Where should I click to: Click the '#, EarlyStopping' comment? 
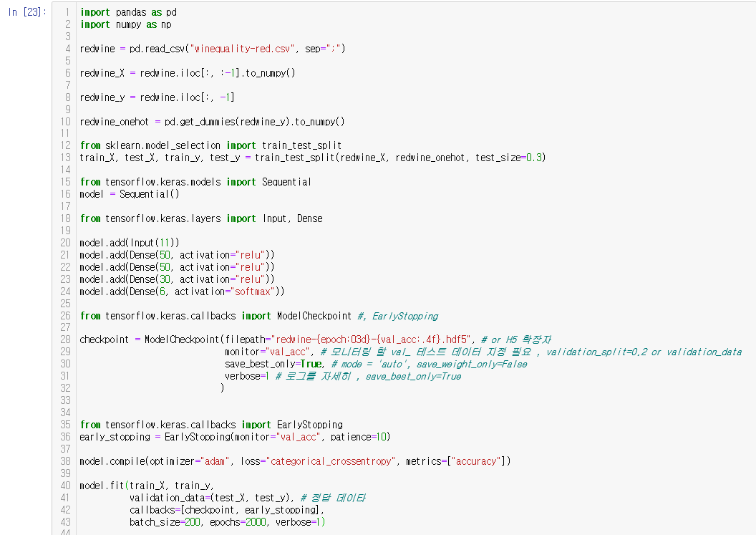[x=397, y=316]
